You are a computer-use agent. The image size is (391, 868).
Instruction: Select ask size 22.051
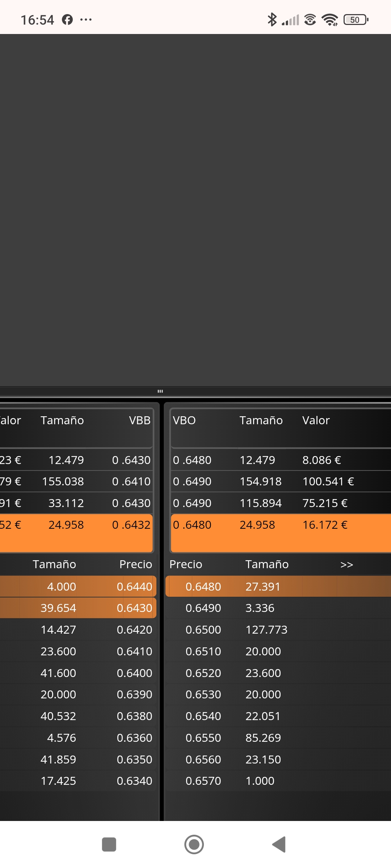[263, 716]
